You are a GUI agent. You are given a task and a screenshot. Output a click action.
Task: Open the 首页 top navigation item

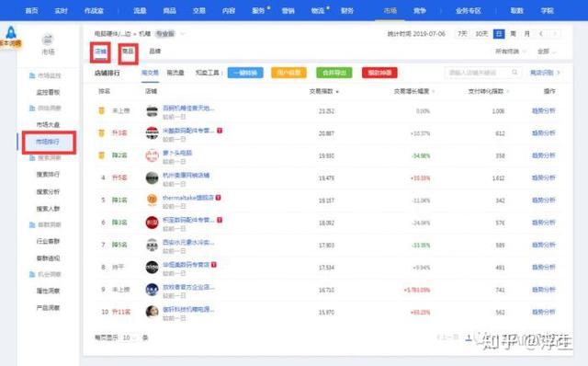pos(31,10)
